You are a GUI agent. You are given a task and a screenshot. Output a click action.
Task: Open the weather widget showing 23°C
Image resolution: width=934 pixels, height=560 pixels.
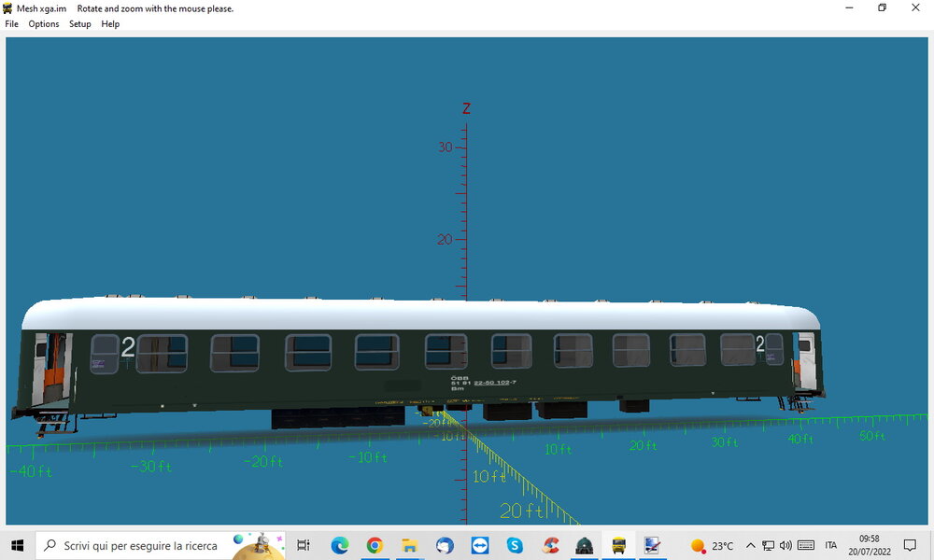712,545
